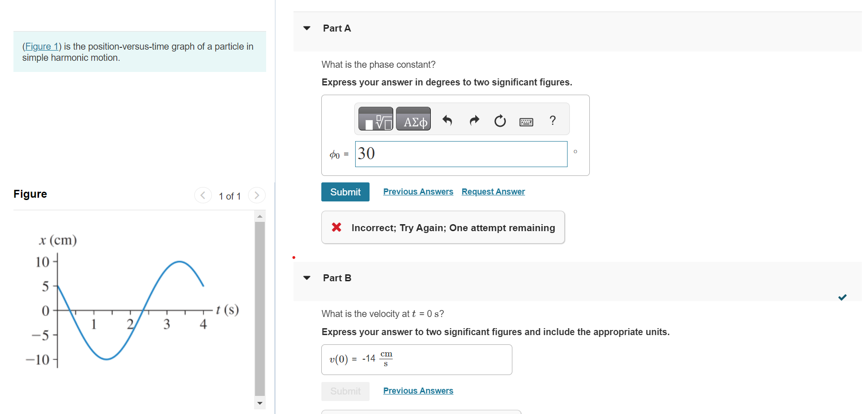868x414 pixels.
Task: Open the math templates palette
Action: coord(375,119)
